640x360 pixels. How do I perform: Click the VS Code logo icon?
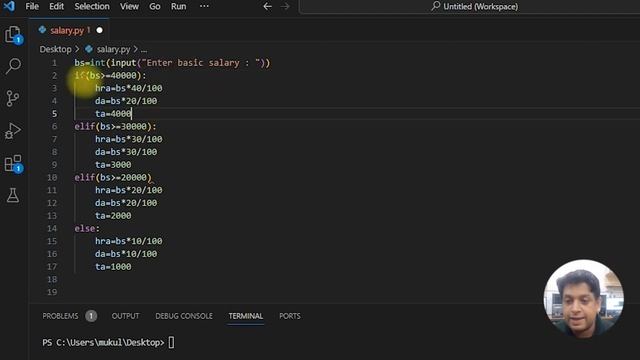point(9,7)
